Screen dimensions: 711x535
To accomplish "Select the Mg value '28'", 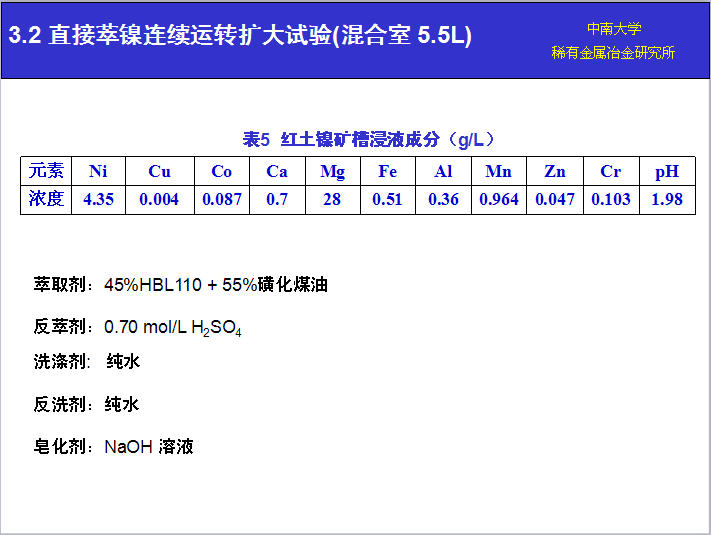I will pyautogui.click(x=332, y=199).
